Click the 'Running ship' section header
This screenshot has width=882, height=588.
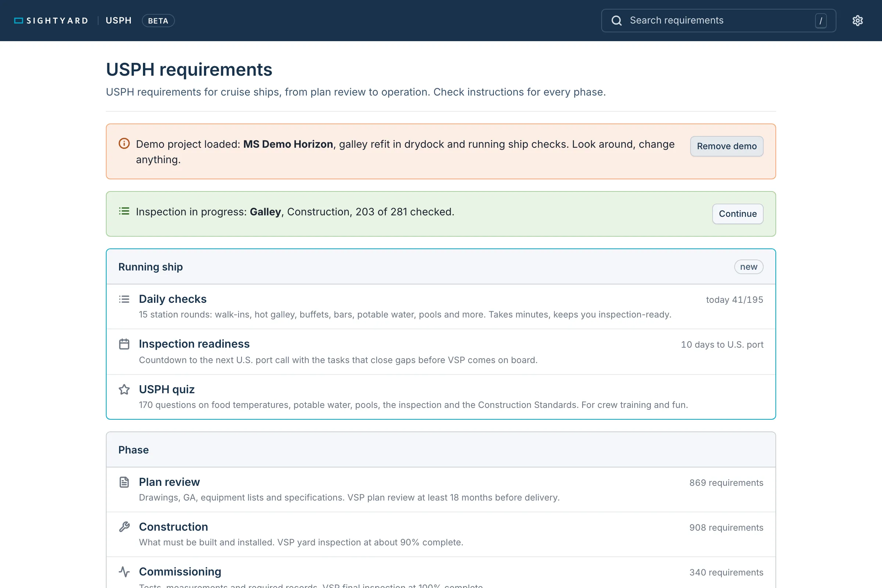[441, 267]
